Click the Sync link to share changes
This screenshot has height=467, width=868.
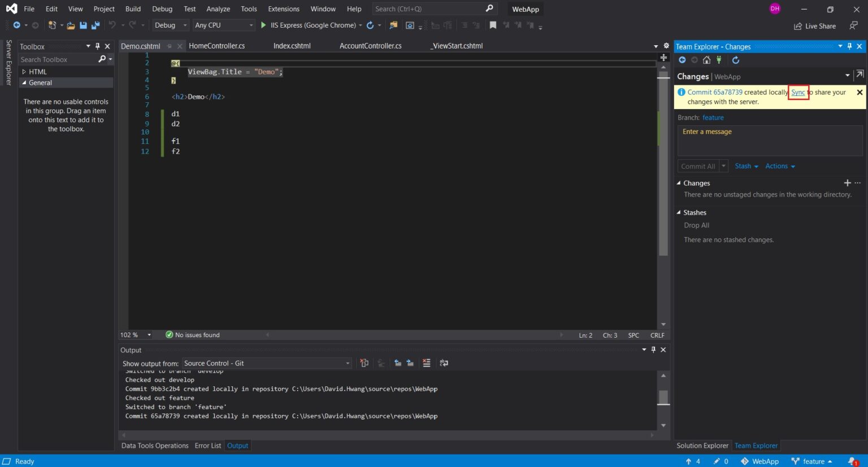[x=798, y=92]
